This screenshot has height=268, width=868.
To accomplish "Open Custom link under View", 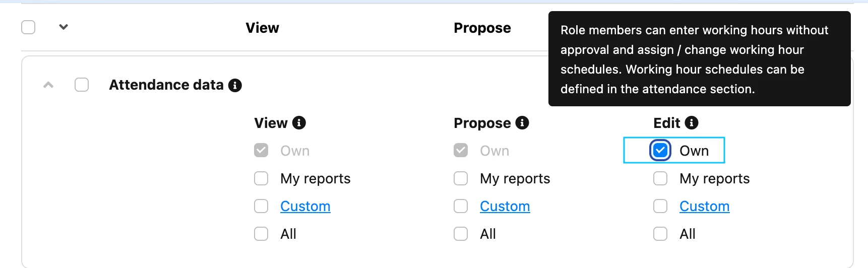I will click(305, 206).
